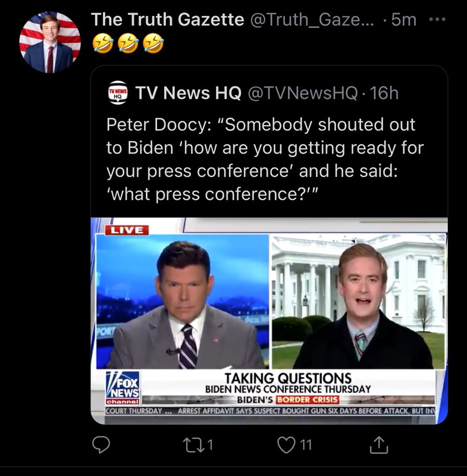This screenshot has width=467, height=476.
Task: Click the retweet count number 1
Action: 211,445
